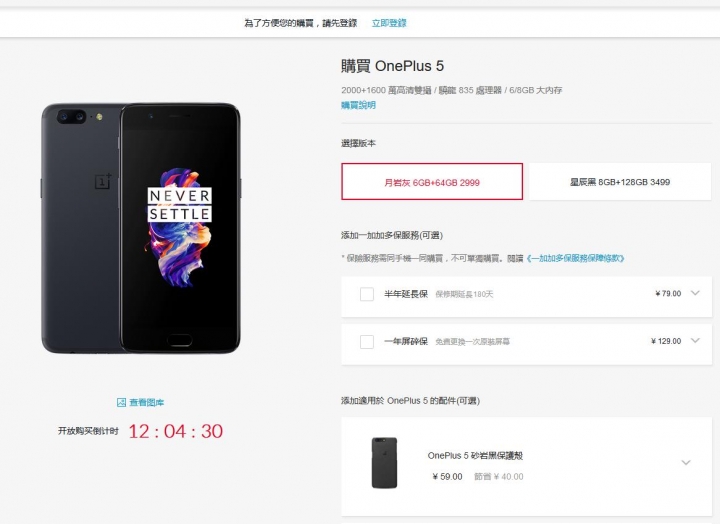
Task: Click the 購買 OnePlus 5 page heading
Action: (x=393, y=66)
